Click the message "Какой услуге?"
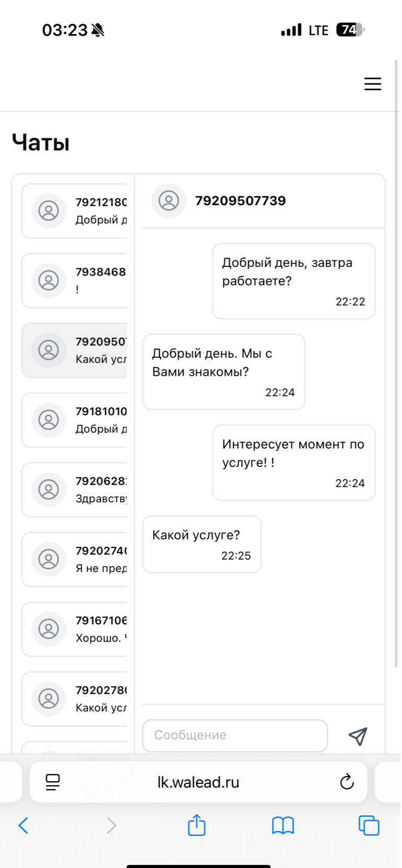Screen dimensions: 402x868 (x=202, y=544)
